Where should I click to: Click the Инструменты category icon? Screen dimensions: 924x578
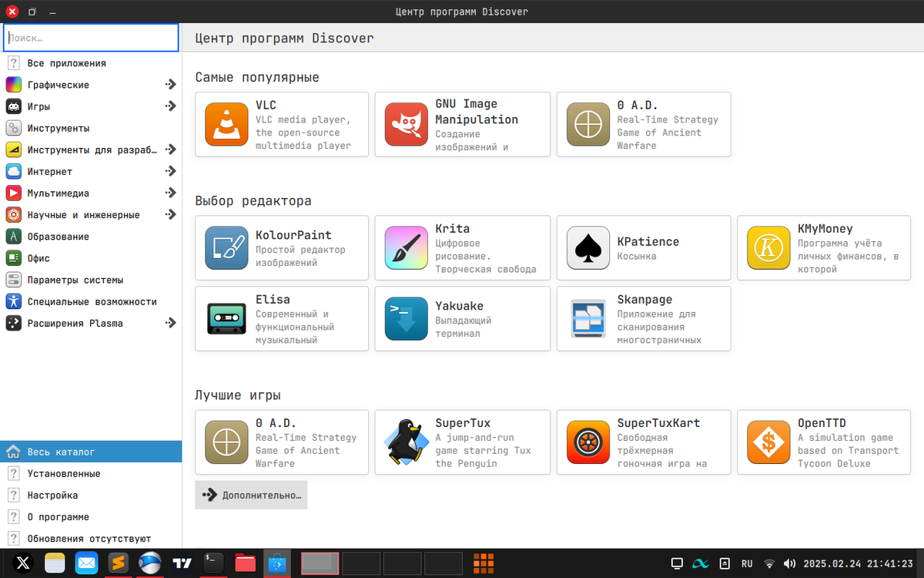click(13, 128)
